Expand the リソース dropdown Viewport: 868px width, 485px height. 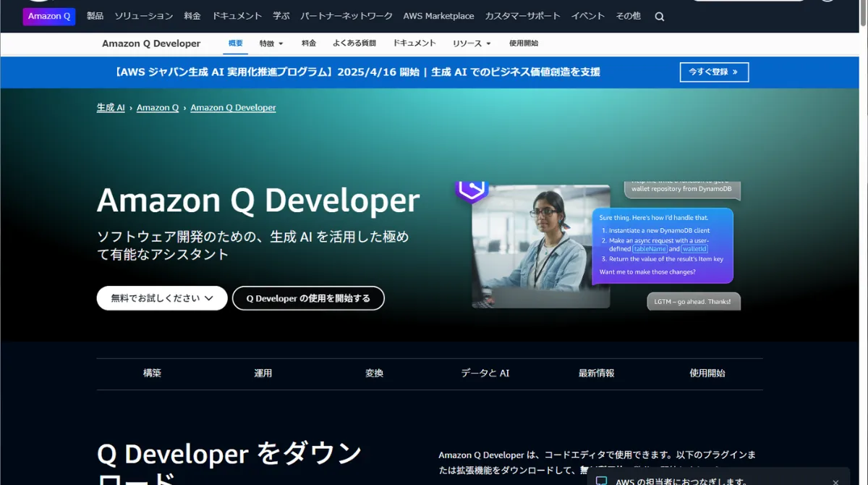click(472, 43)
